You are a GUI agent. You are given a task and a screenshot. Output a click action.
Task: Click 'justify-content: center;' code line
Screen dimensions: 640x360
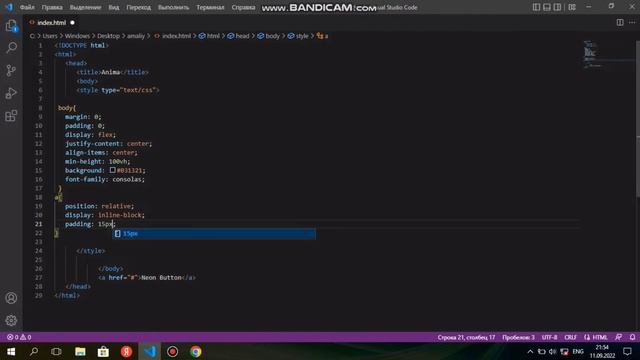[108, 143]
